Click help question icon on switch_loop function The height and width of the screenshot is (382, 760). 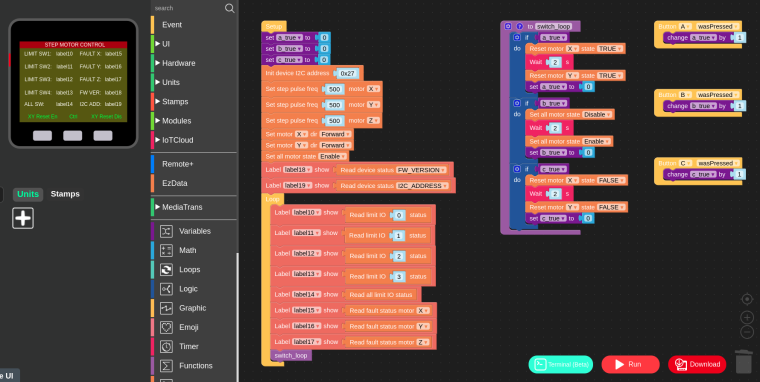point(520,27)
